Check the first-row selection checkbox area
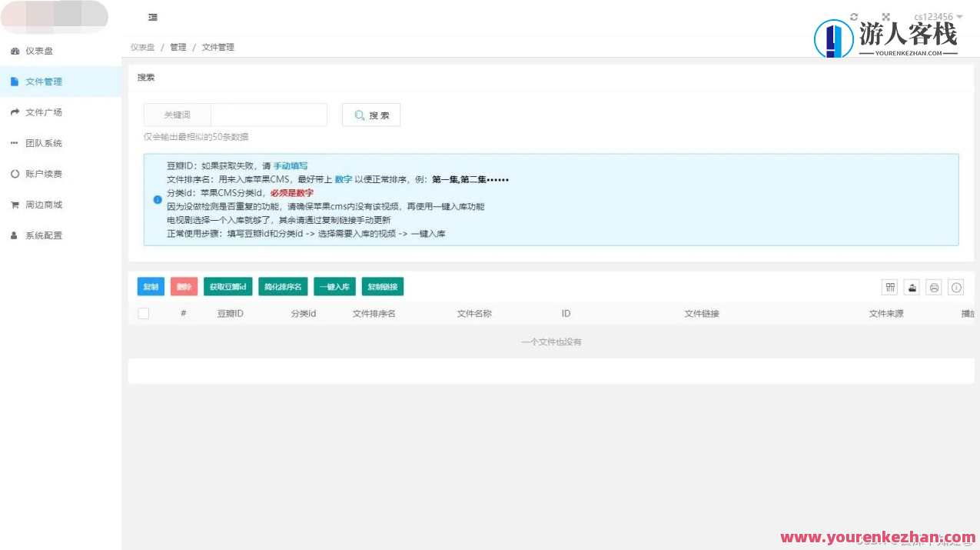 coord(144,341)
